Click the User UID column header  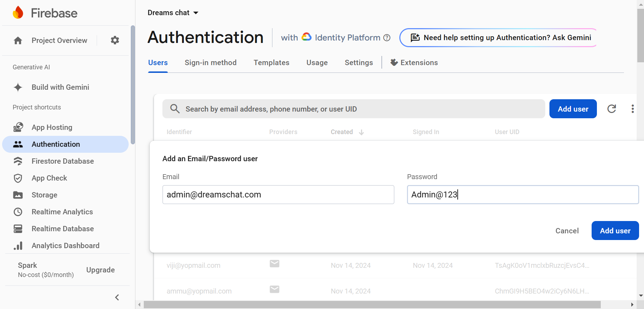point(507,132)
